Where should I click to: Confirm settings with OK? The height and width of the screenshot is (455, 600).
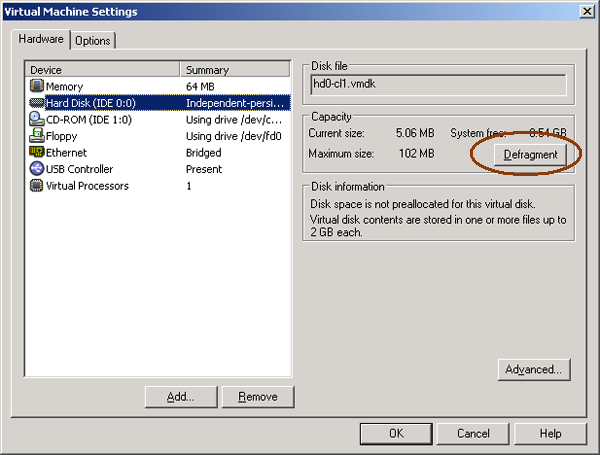click(396, 434)
